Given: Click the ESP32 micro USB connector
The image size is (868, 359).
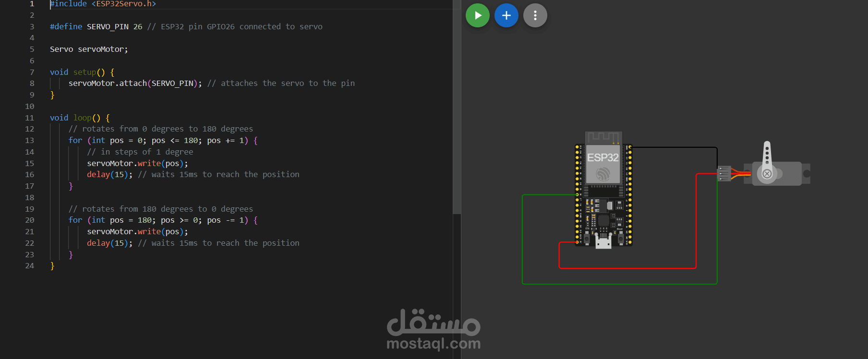Looking at the screenshot, I should (x=603, y=241).
